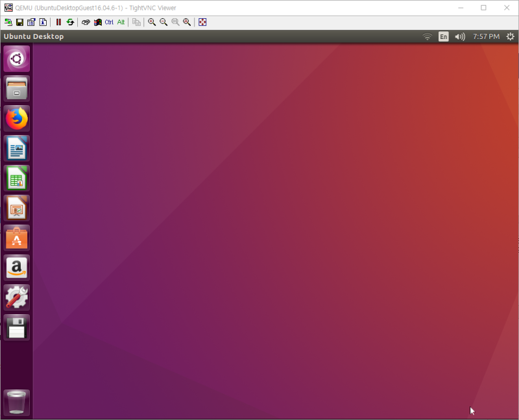Image resolution: width=519 pixels, height=420 pixels.
Task: Toggle the Alt key in TightVNC
Action: click(121, 22)
